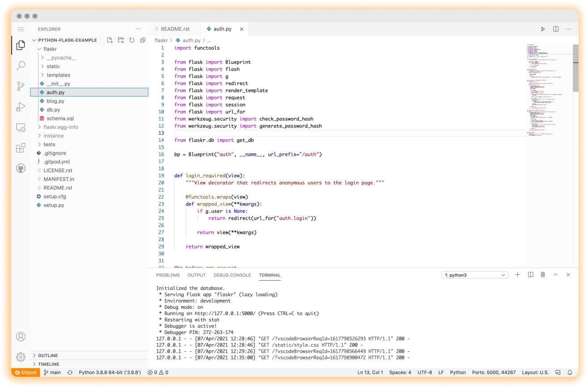588x388 pixels.
Task: Click the Gitpod button in status bar
Action: [x=25, y=372]
